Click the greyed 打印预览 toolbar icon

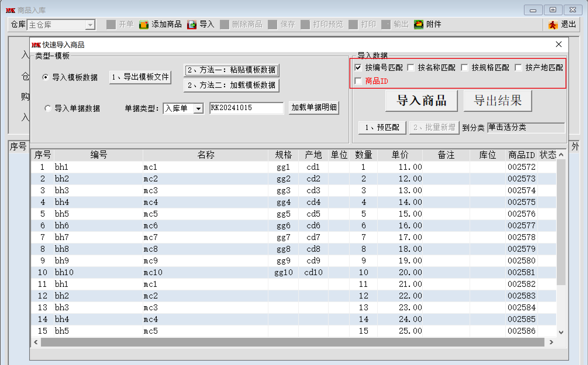click(x=305, y=25)
